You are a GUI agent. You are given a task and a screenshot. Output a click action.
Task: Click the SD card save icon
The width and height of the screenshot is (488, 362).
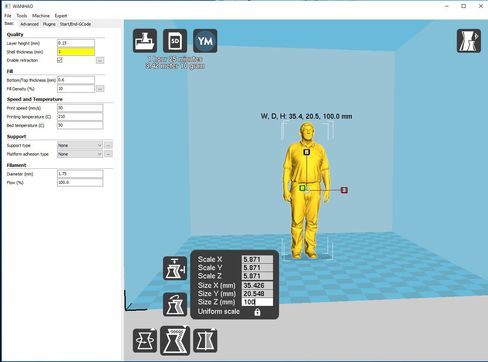(x=175, y=41)
